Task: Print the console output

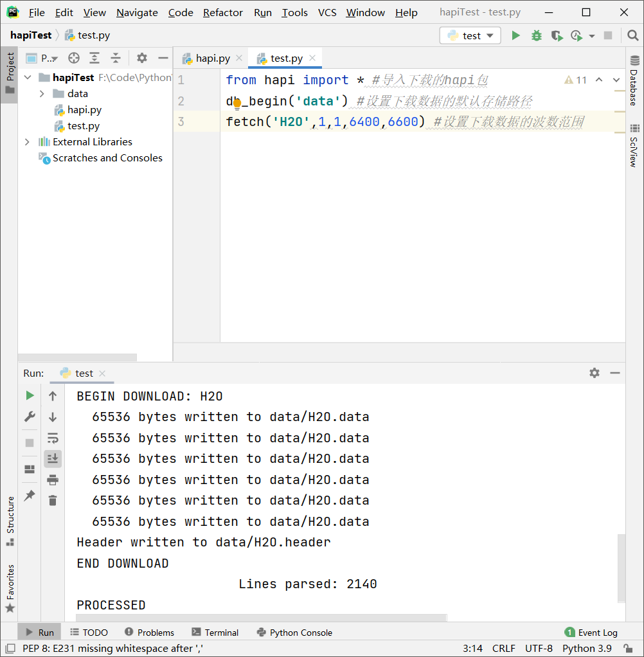Action: [x=53, y=480]
